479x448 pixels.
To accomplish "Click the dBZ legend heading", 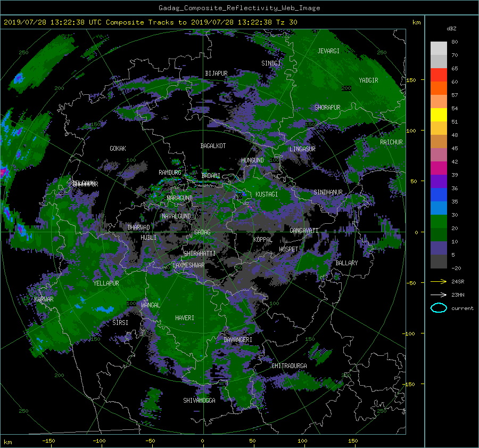I will point(451,29).
